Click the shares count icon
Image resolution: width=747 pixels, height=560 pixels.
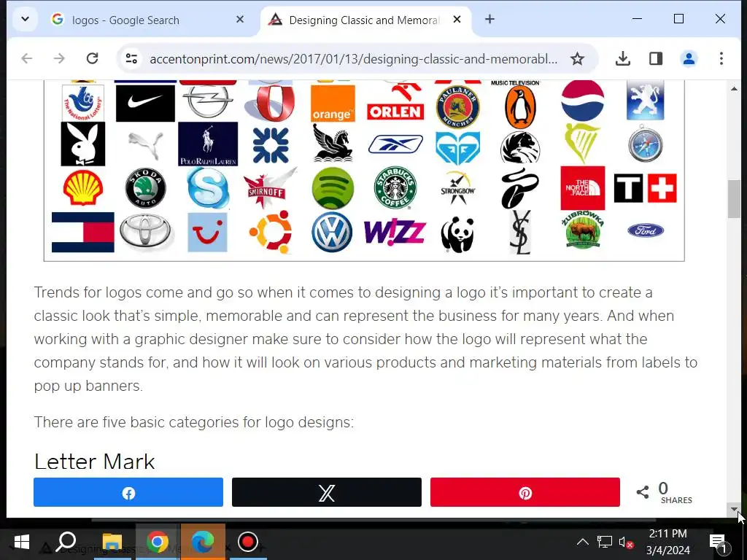[x=642, y=492]
